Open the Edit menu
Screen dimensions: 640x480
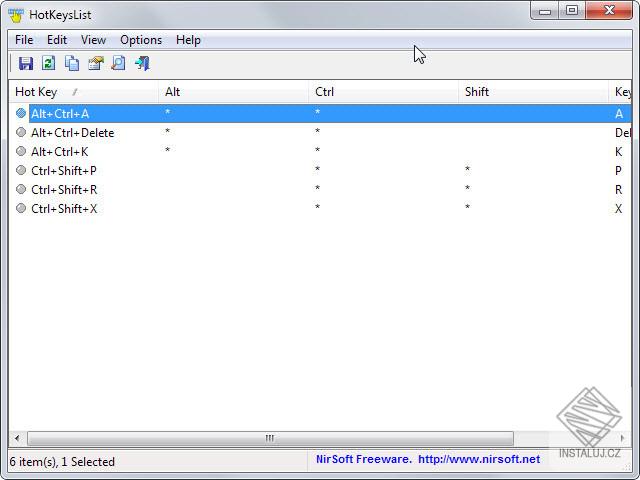pos(57,40)
